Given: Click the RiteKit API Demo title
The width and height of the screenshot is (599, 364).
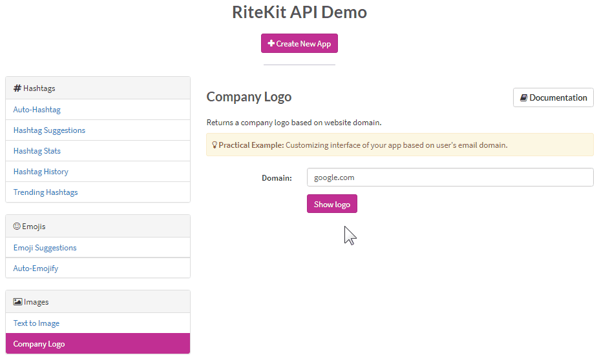Looking at the screenshot, I should click(x=300, y=12).
